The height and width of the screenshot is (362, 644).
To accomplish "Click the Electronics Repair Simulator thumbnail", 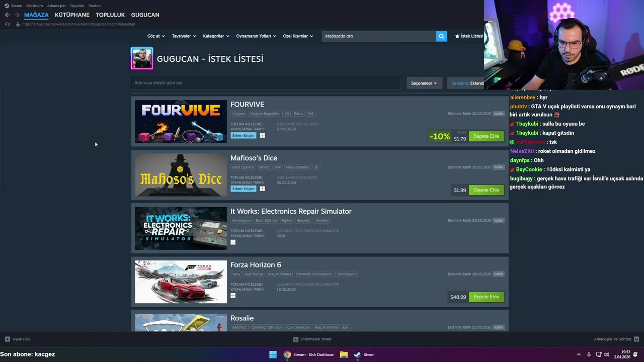I will pyautogui.click(x=181, y=228).
